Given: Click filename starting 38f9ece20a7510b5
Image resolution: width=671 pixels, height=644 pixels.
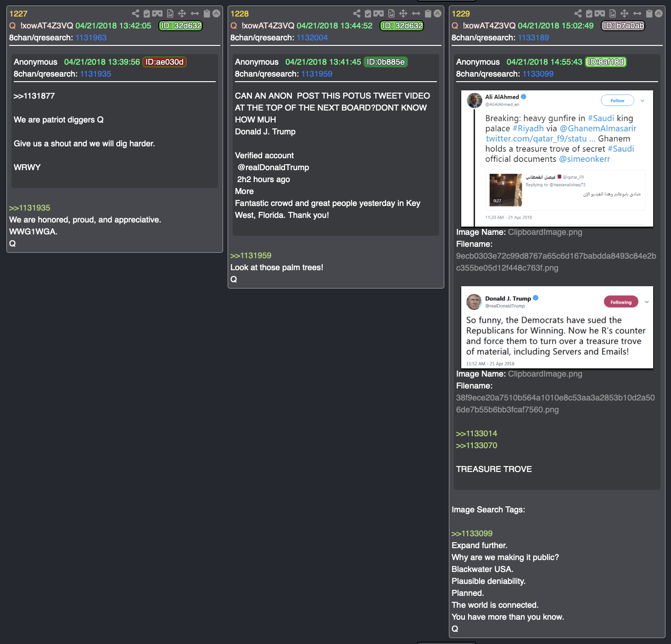Looking at the screenshot, I should point(555,404).
